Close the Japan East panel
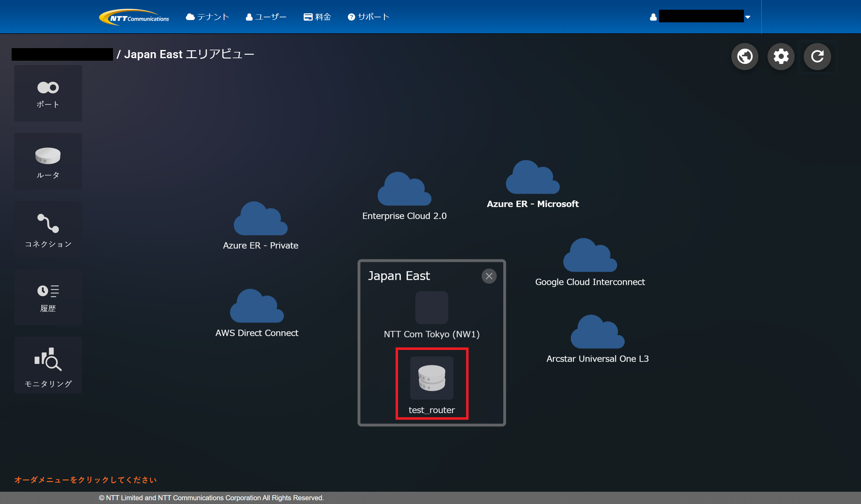Screen dimensions: 861x504 [489, 276]
